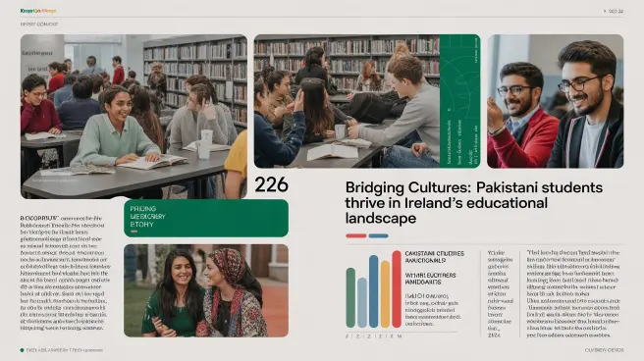Viewport: 644px width, 361px height.
Task: Click the green banner with white text
Action: (x=206, y=218)
